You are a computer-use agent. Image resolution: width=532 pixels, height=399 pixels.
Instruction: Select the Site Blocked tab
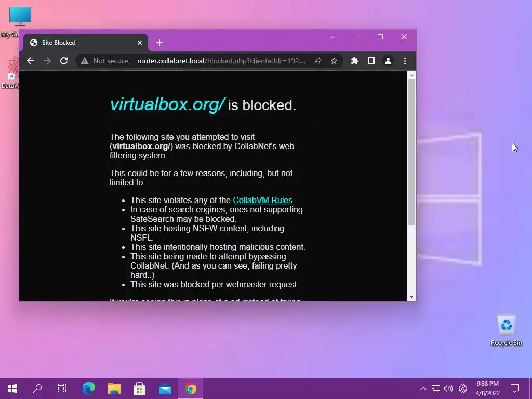[x=85, y=43]
